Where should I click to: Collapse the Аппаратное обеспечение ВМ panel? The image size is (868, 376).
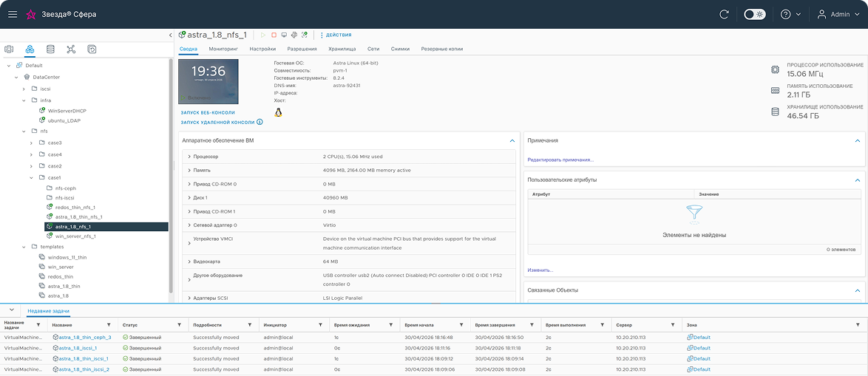[x=512, y=141]
